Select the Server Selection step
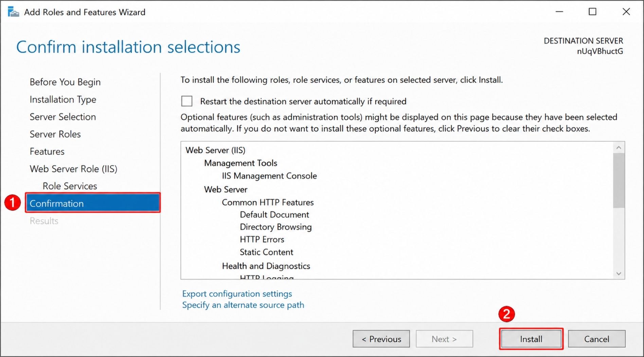Image resolution: width=644 pixels, height=357 pixels. (x=63, y=117)
